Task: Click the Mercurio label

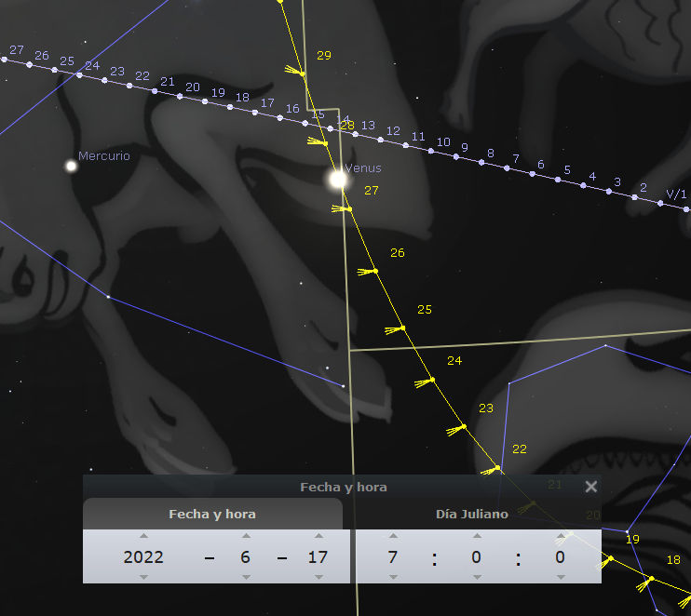Action: (x=104, y=156)
